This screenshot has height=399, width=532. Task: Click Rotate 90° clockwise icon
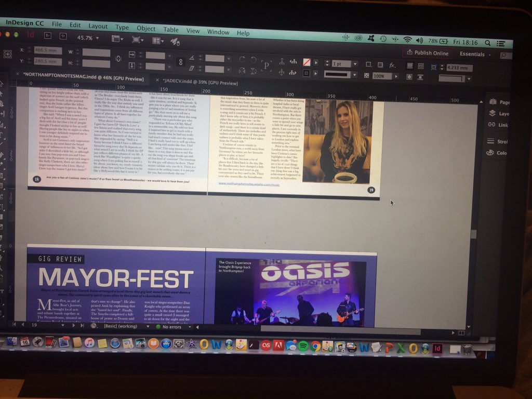point(242,60)
